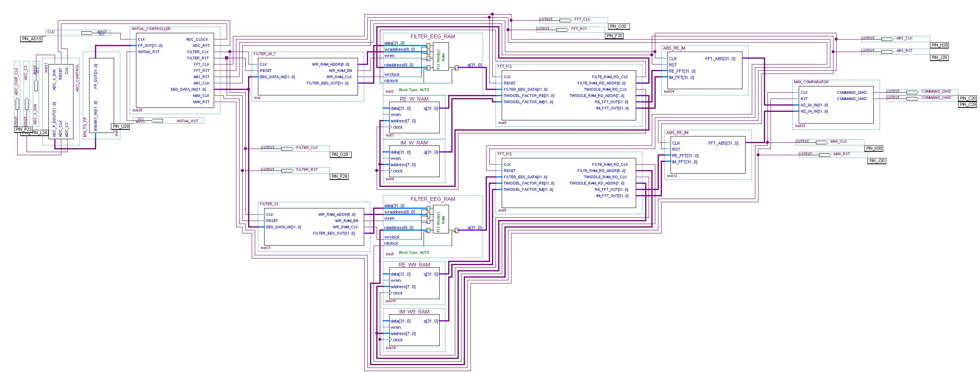Click the FFT_CLK output pin symbol
980x373 pixels.
tap(565, 20)
